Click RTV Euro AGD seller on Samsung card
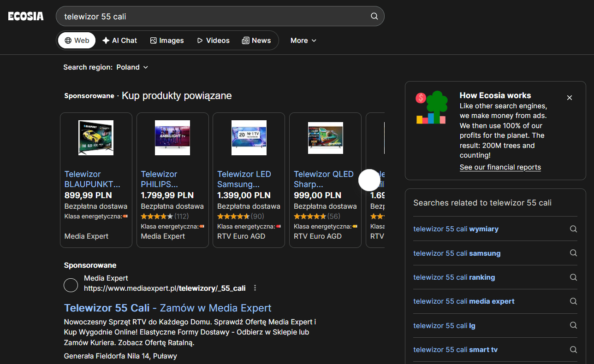 (x=241, y=236)
